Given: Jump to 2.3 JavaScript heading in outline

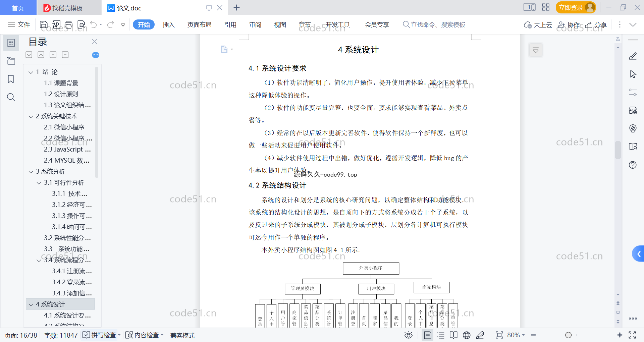Looking at the screenshot, I should (x=67, y=150).
